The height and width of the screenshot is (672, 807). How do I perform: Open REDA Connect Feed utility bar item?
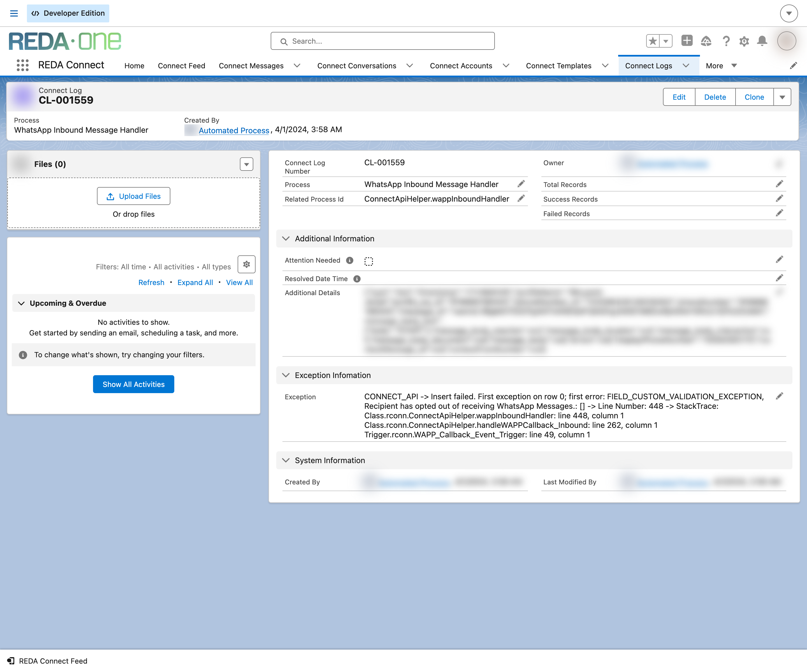click(x=47, y=661)
